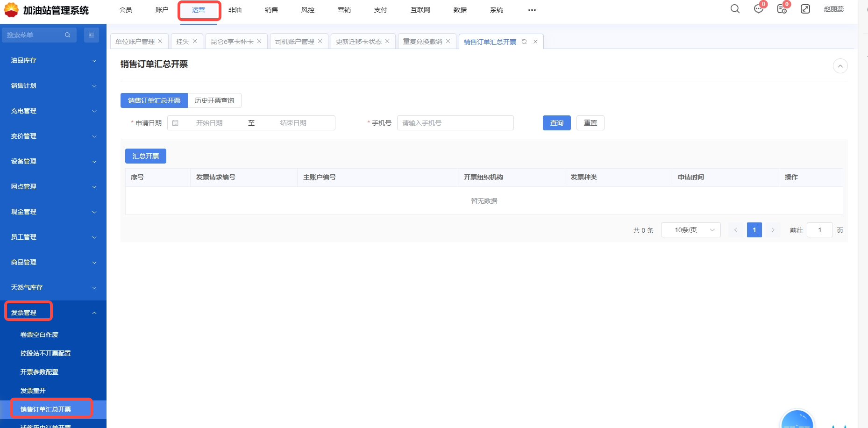The width and height of the screenshot is (868, 428).
Task: Click the search magnifier icon in header
Action: click(x=735, y=9)
